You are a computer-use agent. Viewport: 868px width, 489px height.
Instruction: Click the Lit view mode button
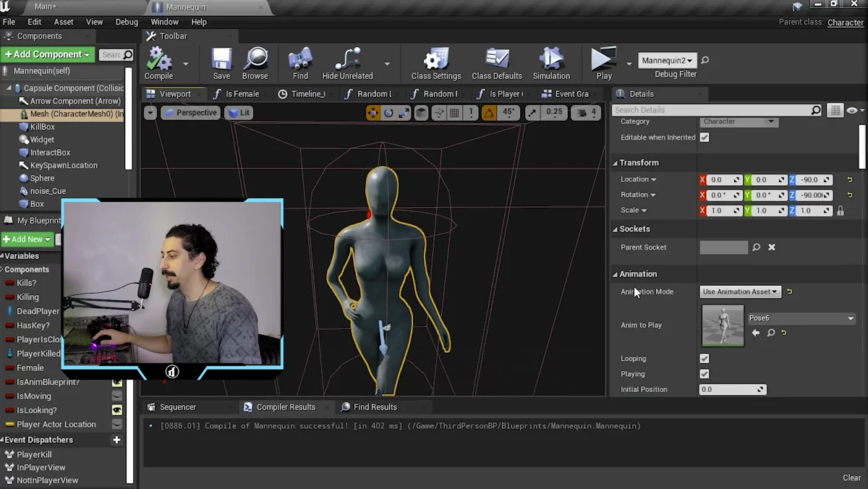pos(239,113)
